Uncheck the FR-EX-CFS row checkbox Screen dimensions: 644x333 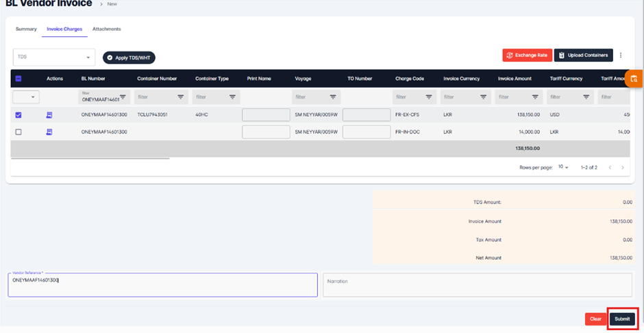[x=18, y=115]
